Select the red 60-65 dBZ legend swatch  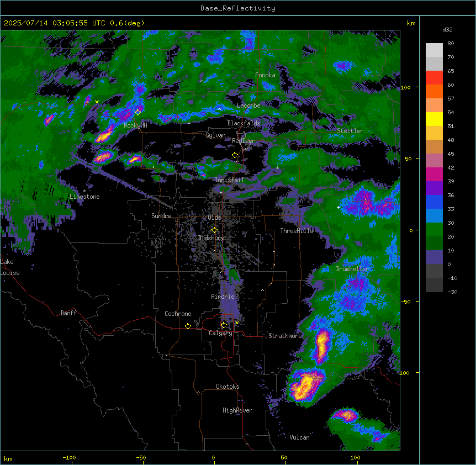pyautogui.click(x=434, y=78)
